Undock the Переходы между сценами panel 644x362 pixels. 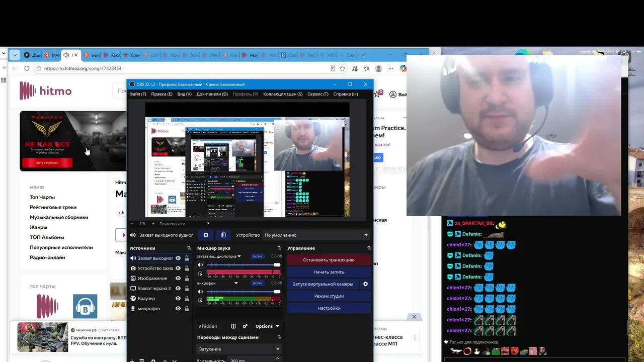tap(279, 337)
